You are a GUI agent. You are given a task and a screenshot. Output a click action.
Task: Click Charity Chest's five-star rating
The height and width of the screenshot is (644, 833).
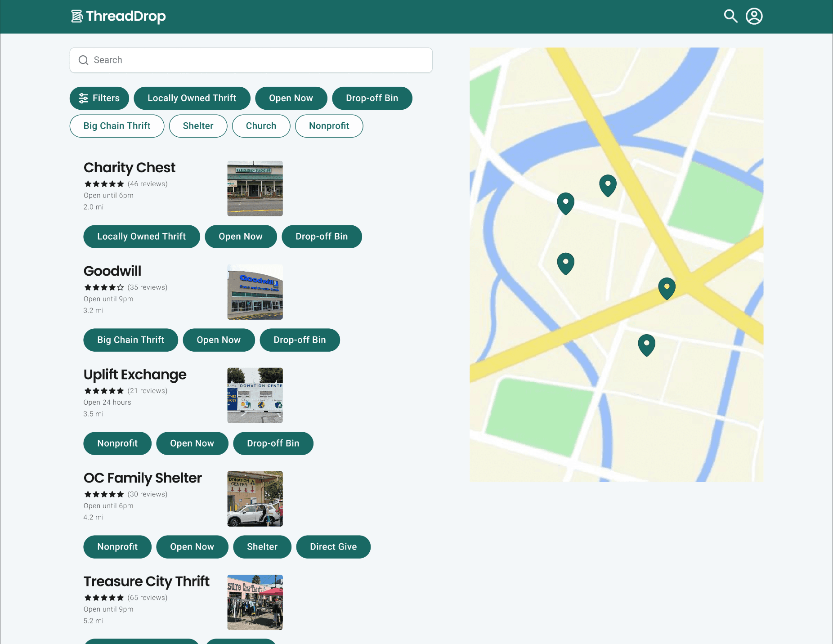pyautogui.click(x=104, y=184)
